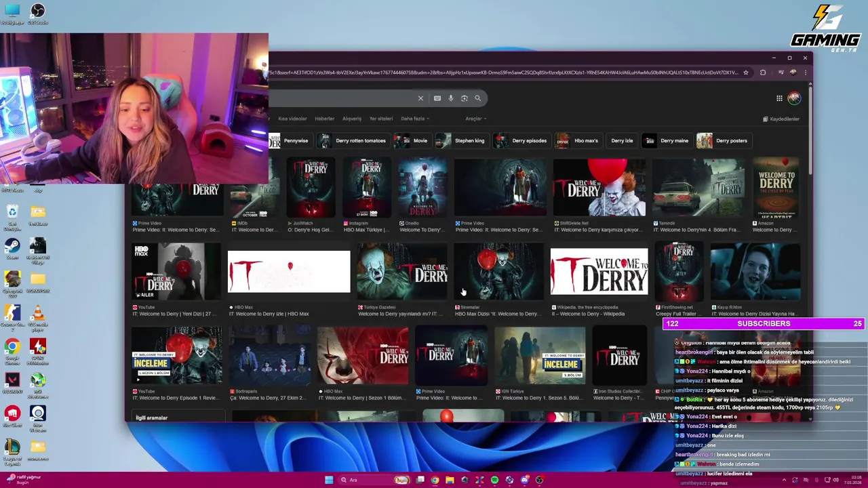The width and height of the screenshot is (868, 488).
Task: Open Kaydedilenler saved items link
Action: [781, 119]
